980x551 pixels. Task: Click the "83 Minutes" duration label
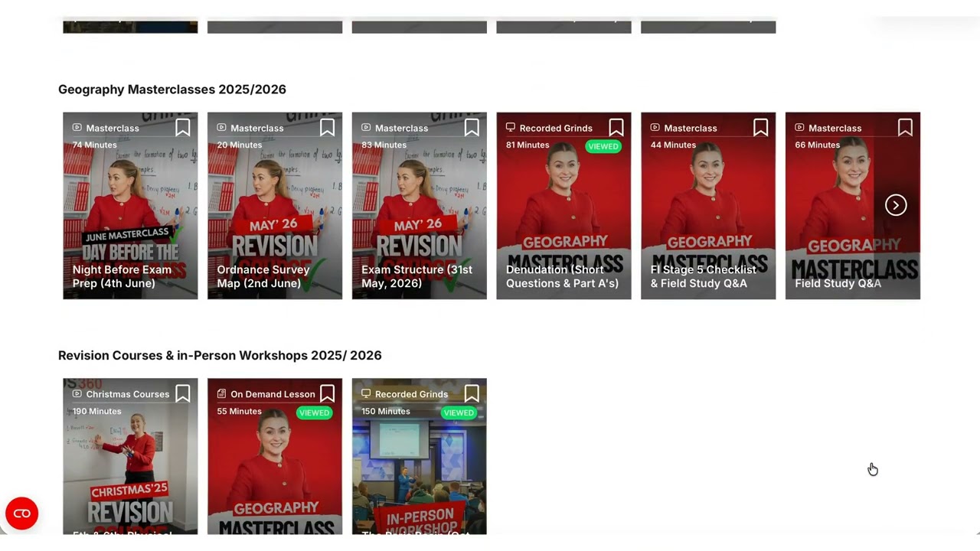pyautogui.click(x=384, y=145)
